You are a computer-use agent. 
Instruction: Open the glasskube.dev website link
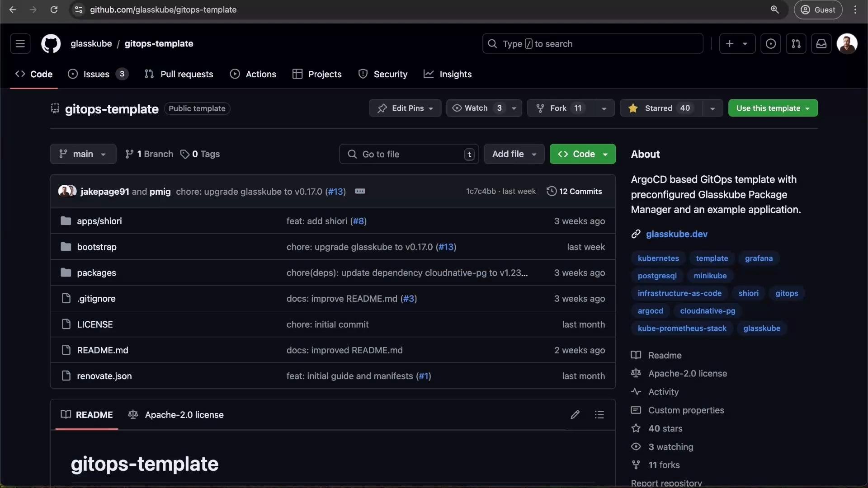tap(676, 234)
